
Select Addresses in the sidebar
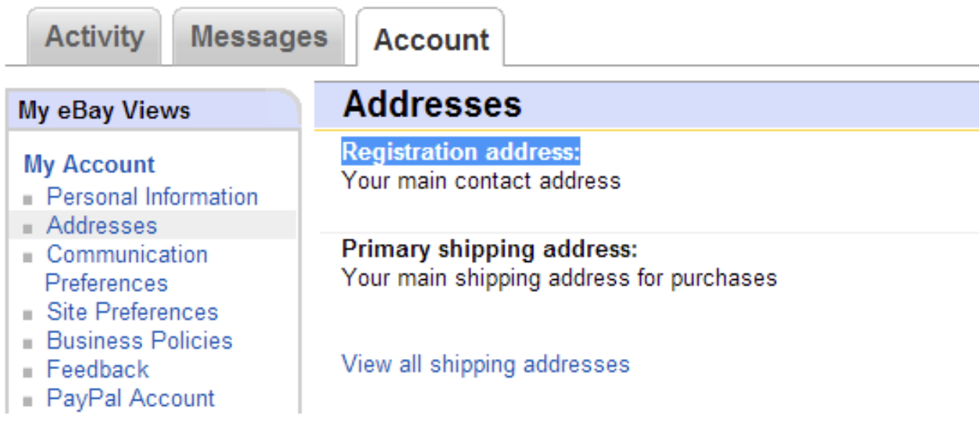coord(102,225)
